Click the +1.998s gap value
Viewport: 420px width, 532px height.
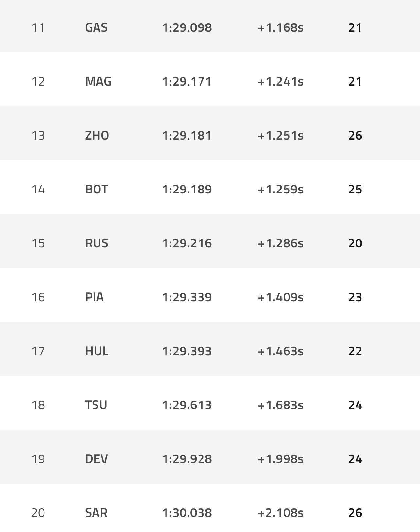point(280,459)
